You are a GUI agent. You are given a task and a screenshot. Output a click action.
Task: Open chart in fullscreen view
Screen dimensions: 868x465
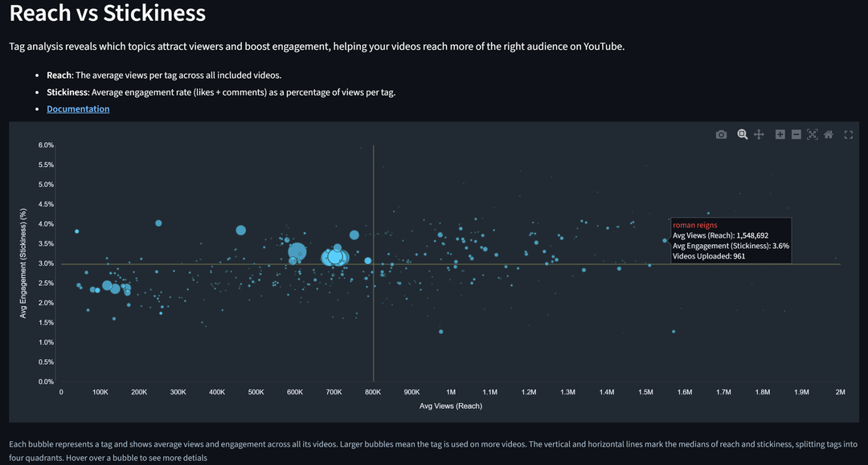coord(848,134)
